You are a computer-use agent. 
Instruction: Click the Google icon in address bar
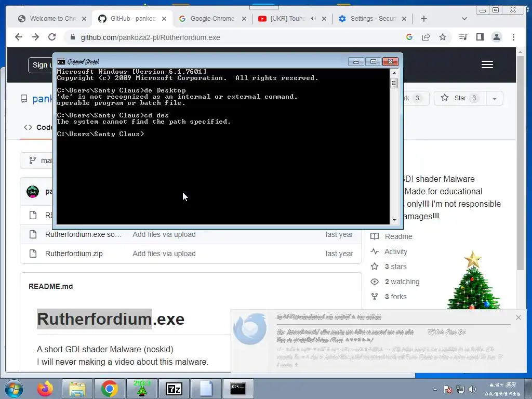coord(409,37)
